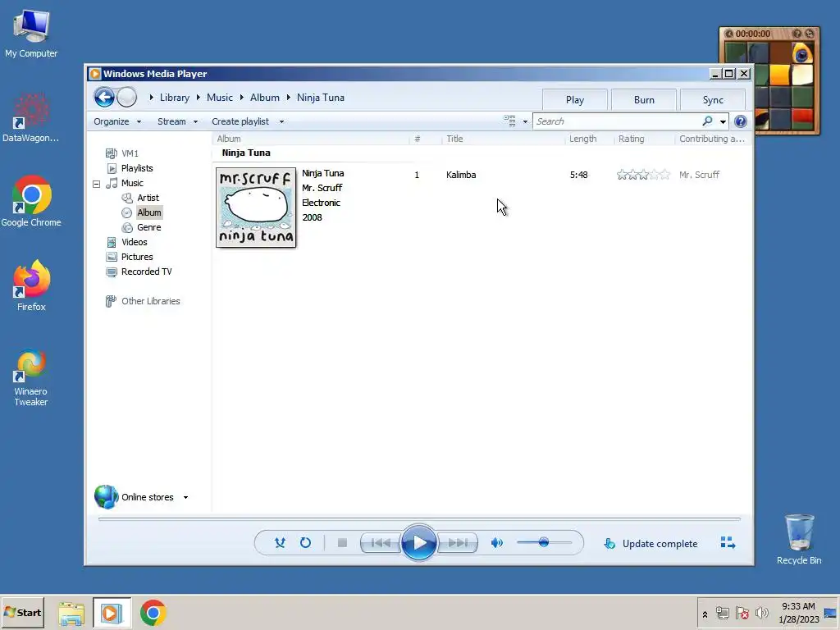Select the Kalimba track title
This screenshot has height=630, width=840.
pos(461,175)
